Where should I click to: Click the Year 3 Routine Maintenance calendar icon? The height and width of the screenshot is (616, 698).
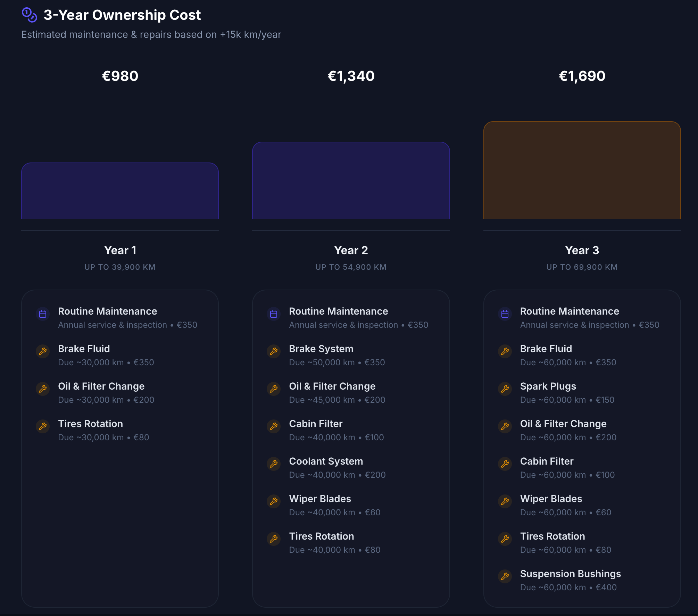(505, 314)
